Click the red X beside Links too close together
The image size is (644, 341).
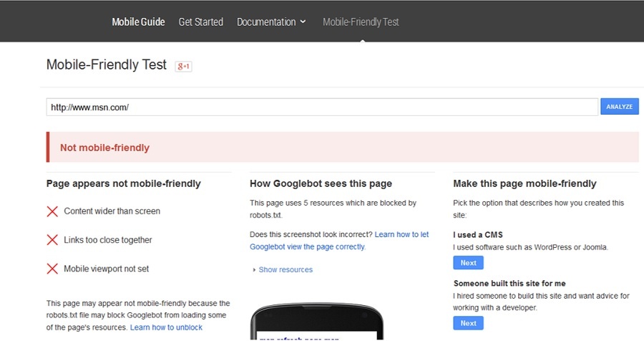click(x=52, y=240)
